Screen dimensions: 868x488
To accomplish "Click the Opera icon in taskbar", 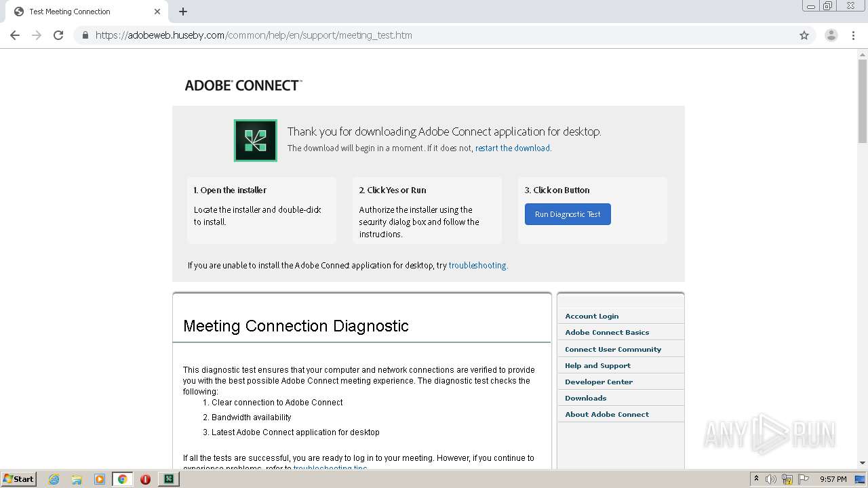I will [x=145, y=479].
